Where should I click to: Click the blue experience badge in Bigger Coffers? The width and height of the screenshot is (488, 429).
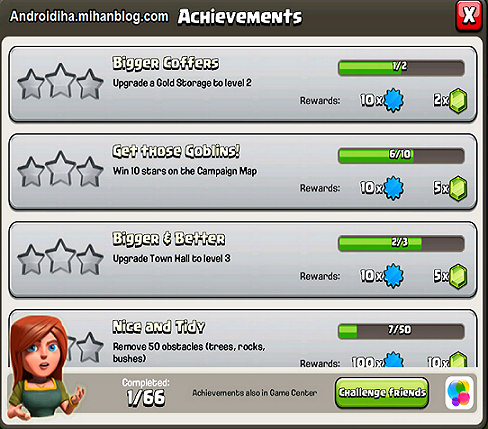pos(393,100)
